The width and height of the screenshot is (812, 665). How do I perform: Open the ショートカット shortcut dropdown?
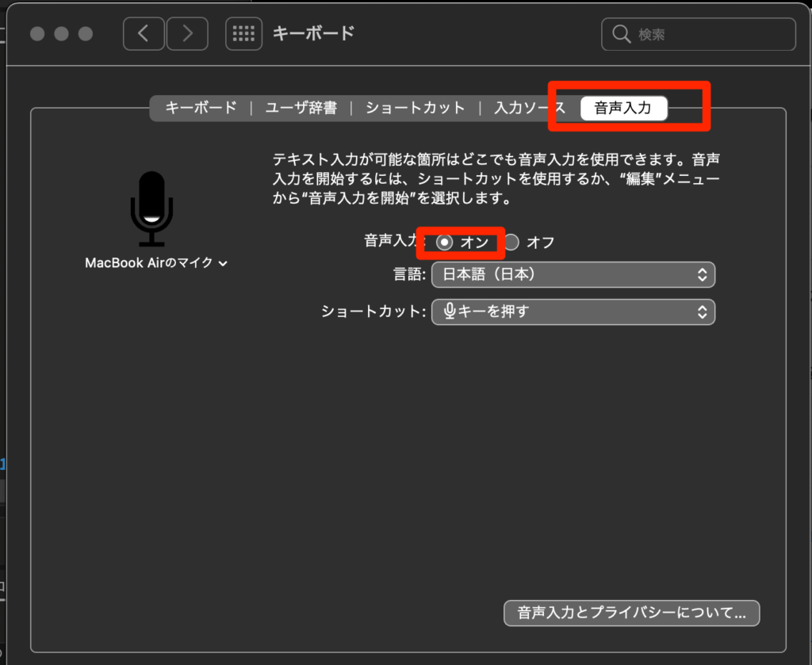573,311
